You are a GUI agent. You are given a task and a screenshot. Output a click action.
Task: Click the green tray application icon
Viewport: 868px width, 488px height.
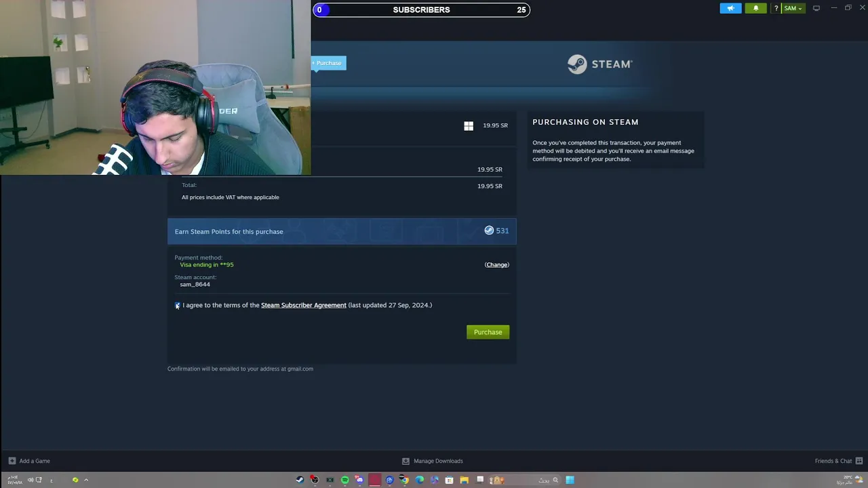pyautogui.click(x=75, y=480)
